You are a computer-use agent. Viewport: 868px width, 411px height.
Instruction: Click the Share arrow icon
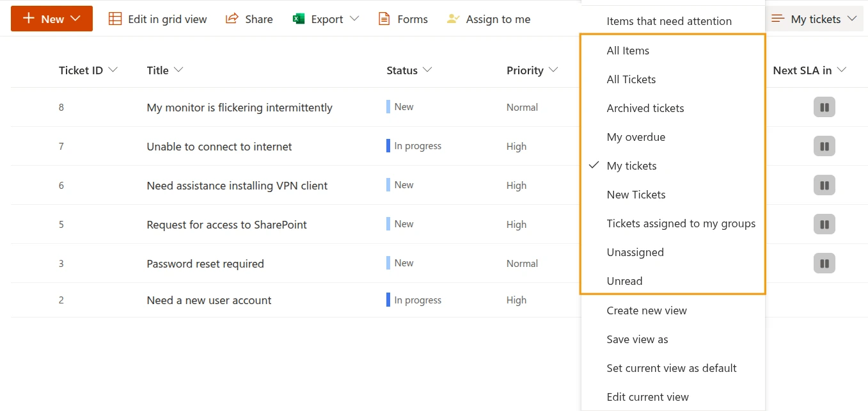point(232,19)
